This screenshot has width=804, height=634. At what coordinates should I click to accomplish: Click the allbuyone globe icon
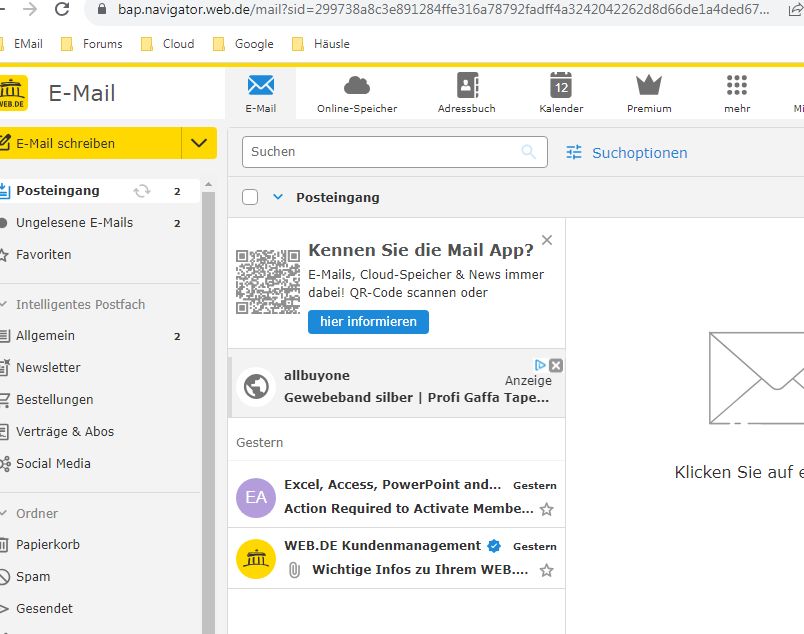(x=256, y=387)
